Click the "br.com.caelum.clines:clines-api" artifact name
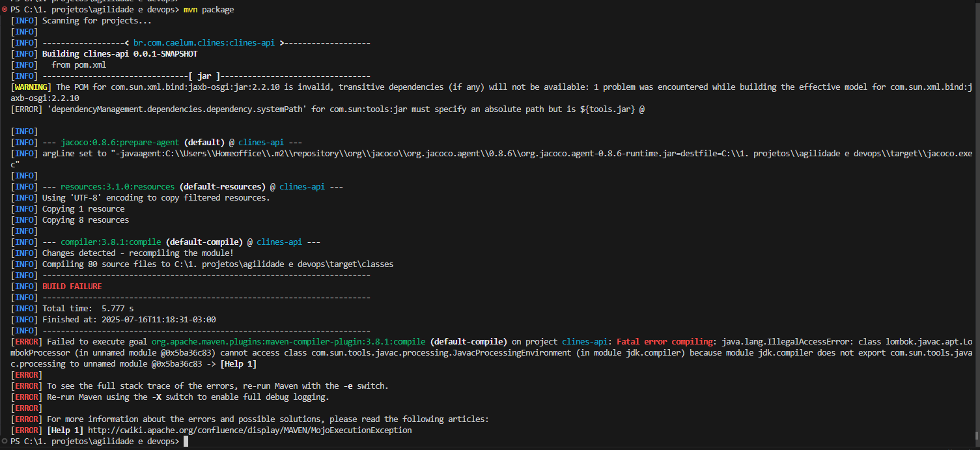 [x=204, y=43]
